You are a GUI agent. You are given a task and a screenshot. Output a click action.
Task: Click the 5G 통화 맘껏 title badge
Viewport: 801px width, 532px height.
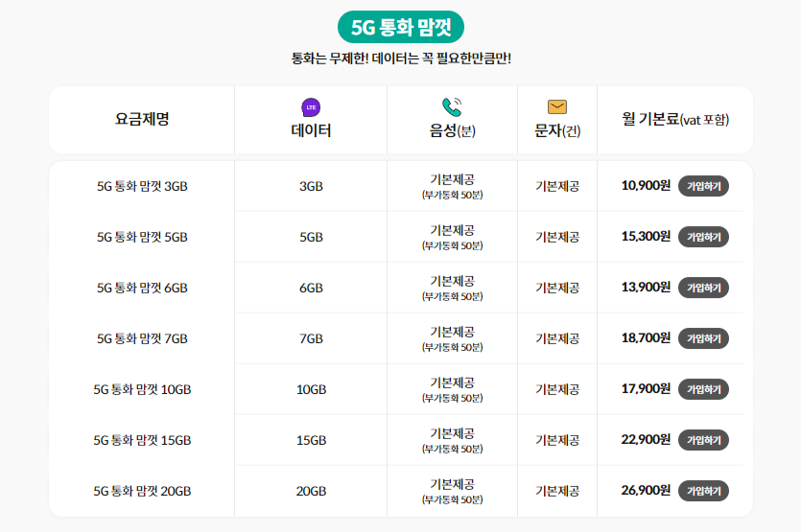pos(401,27)
